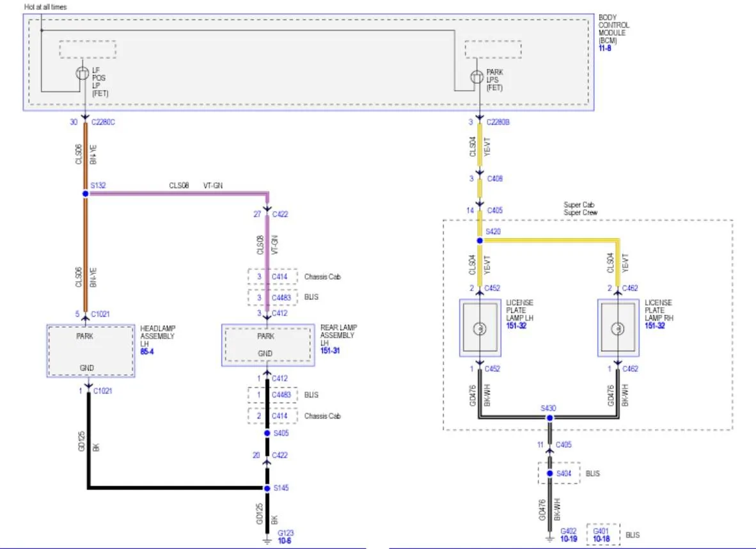
Task: Click C1021 connector label at pin 1
Action: click(x=103, y=391)
